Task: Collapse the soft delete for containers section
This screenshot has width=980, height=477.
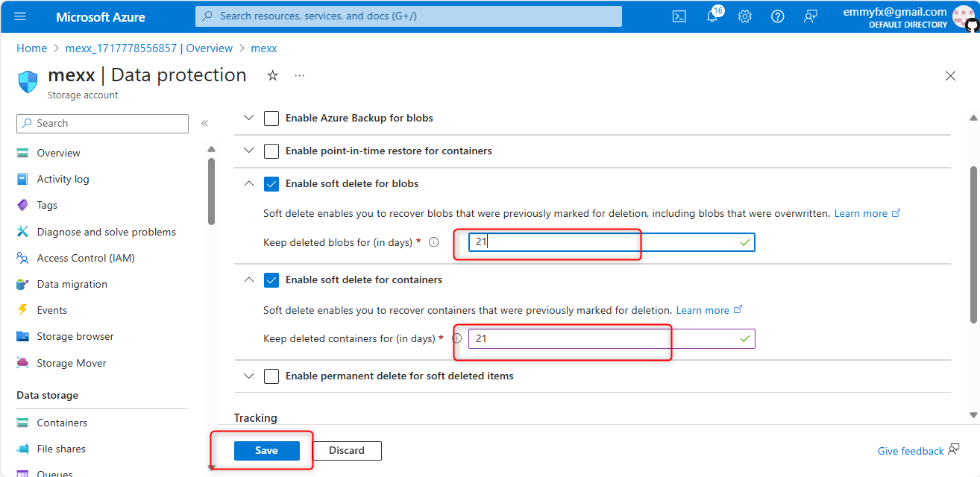Action: pos(249,280)
